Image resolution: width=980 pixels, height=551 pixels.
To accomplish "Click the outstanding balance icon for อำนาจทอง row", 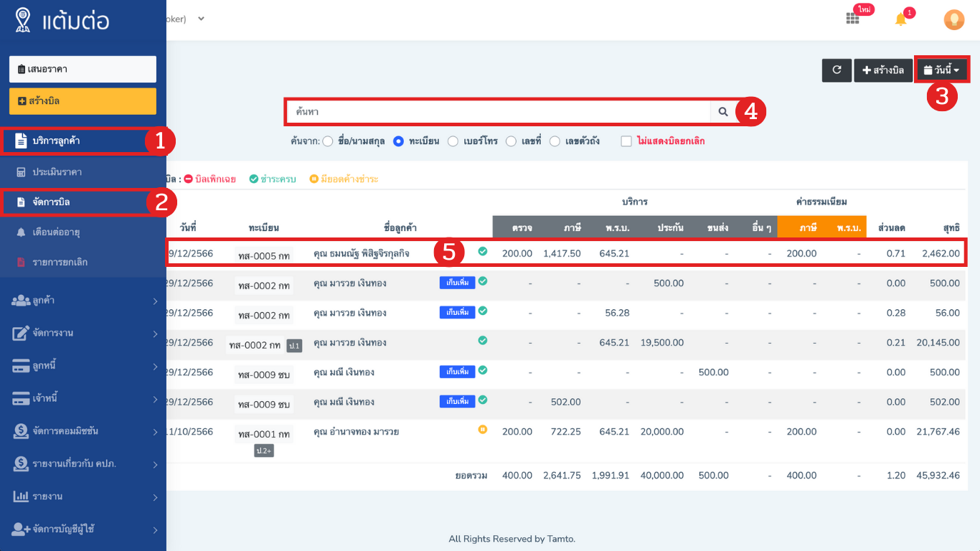I will [x=483, y=430].
